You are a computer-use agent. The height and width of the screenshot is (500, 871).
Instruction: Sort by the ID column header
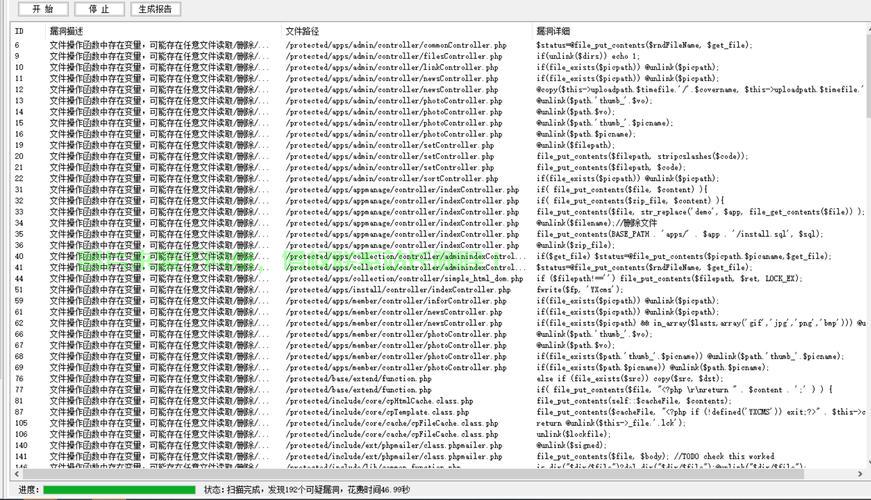tap(29, 31)
